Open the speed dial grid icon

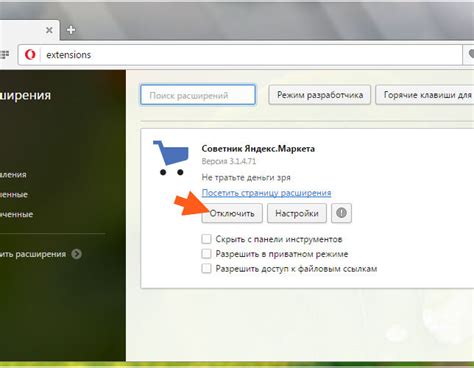click(x=4, y=55)
